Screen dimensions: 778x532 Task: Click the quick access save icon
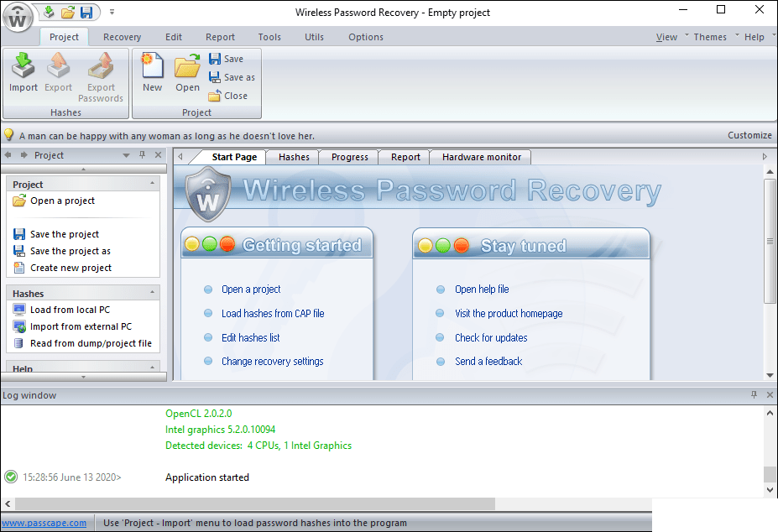(86, 12)
